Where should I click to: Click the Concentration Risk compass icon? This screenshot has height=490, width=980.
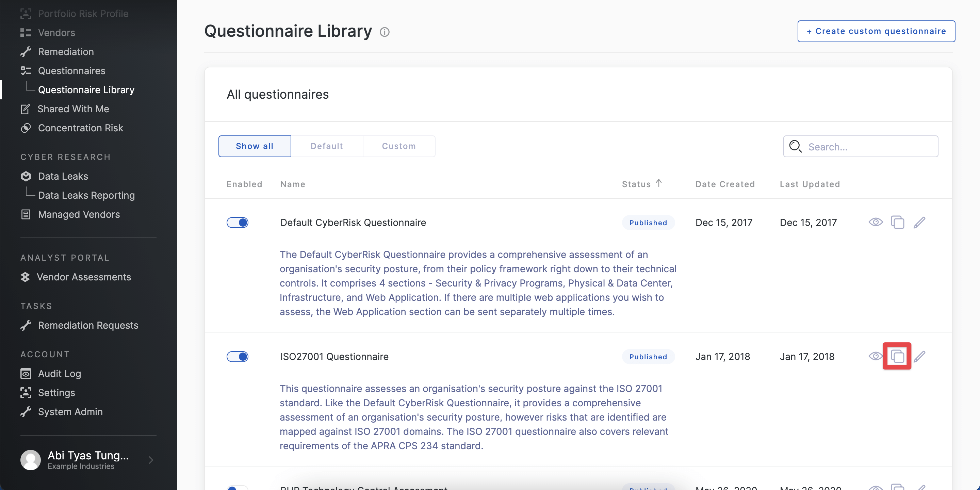click(x=26, y=128)
